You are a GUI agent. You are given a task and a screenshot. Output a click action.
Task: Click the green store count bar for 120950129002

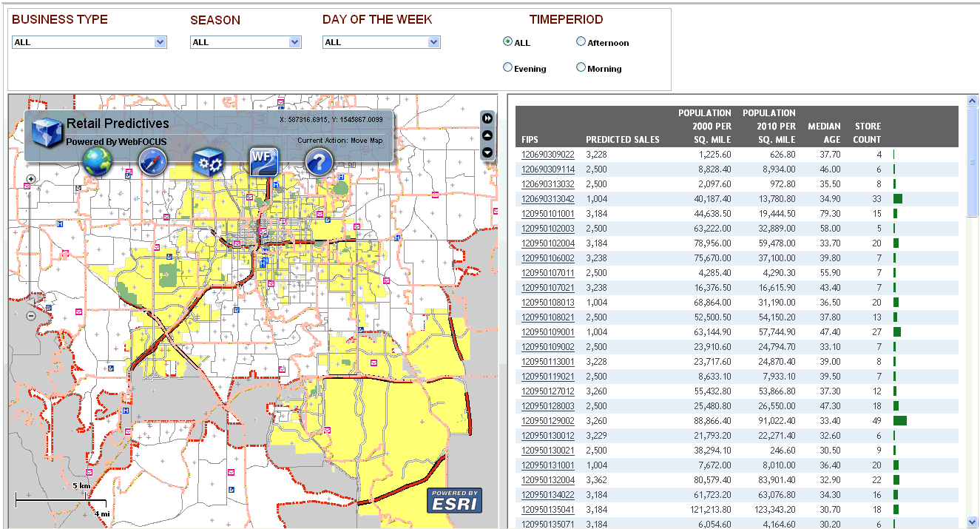click(x=900, y=421)
